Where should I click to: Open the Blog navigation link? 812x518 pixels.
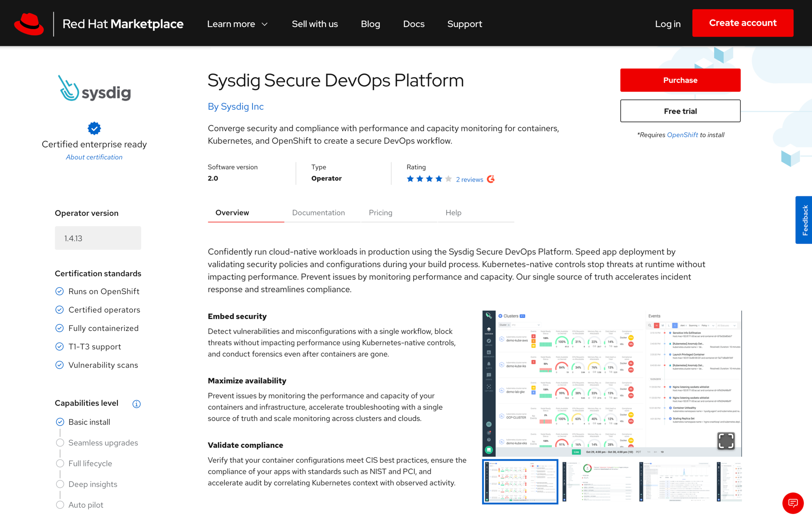coord(370,24)
